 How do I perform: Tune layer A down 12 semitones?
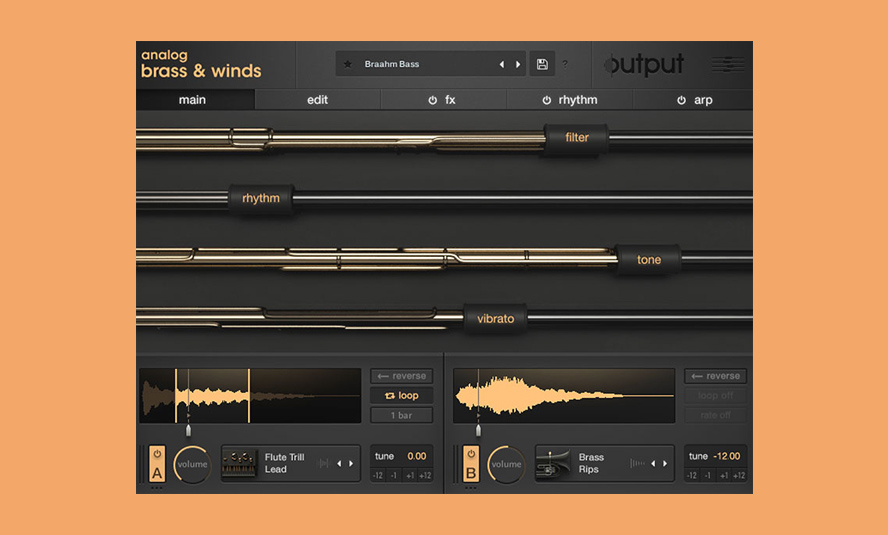[x=378, y=476]
